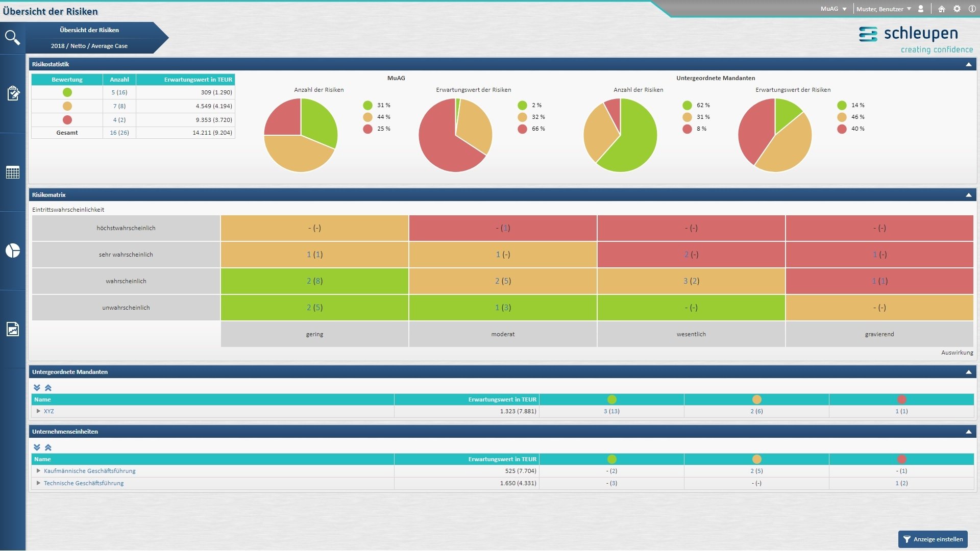
Task: Click the user profile icon in top bar
Action: (921, 9)
